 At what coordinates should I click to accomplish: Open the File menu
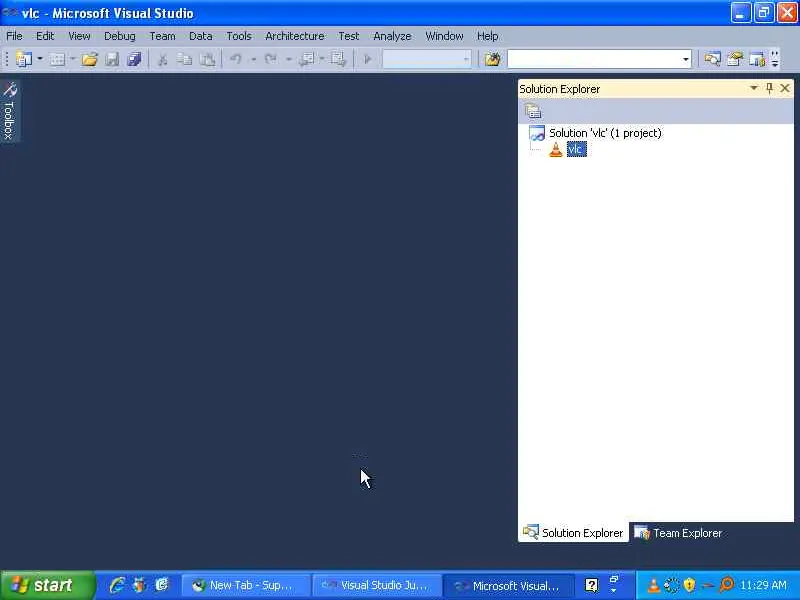point(14,36)
